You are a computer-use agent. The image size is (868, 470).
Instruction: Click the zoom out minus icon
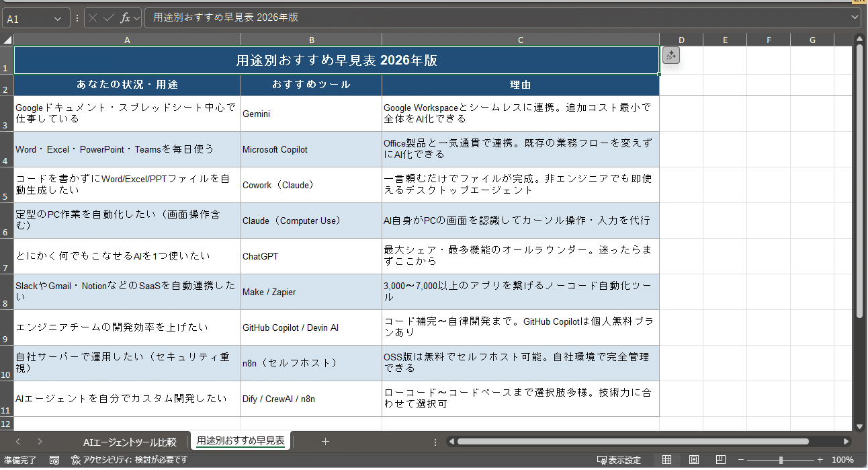pyautogui.click(x=742, y=461)
